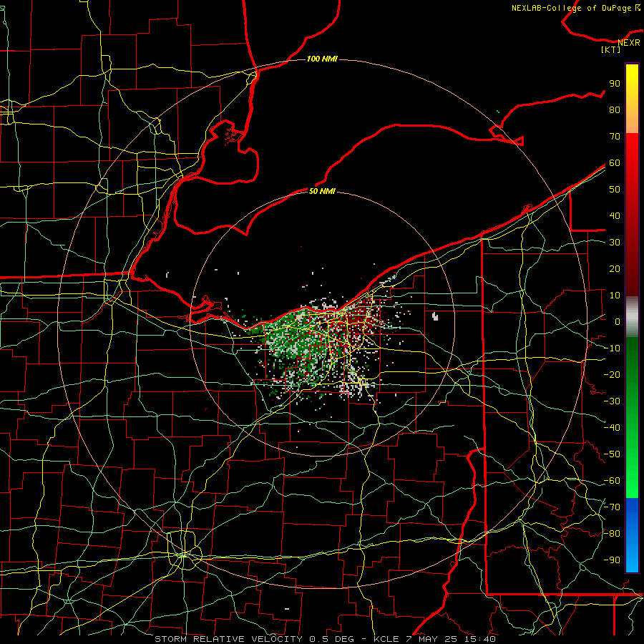
Task: Click the 10 value on velocity scale
Action: (615, 296)
